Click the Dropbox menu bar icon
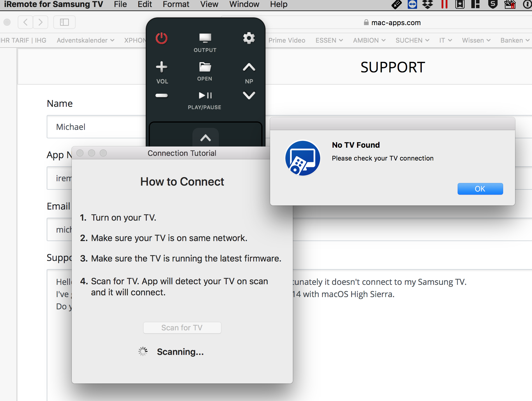The image size is (532, 401). tap(428, 4)
